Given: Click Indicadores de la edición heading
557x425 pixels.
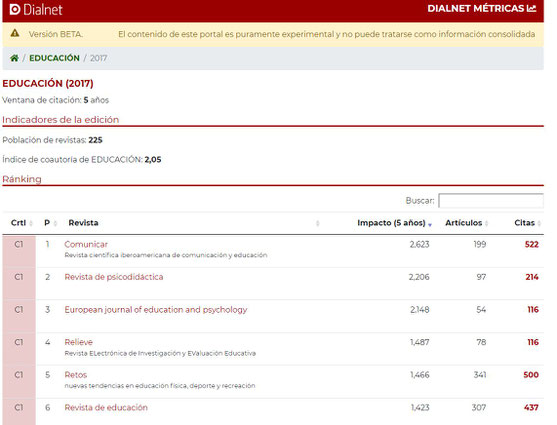Looking at the screenshot, I should pyautogui.click(x=61, y=119).
